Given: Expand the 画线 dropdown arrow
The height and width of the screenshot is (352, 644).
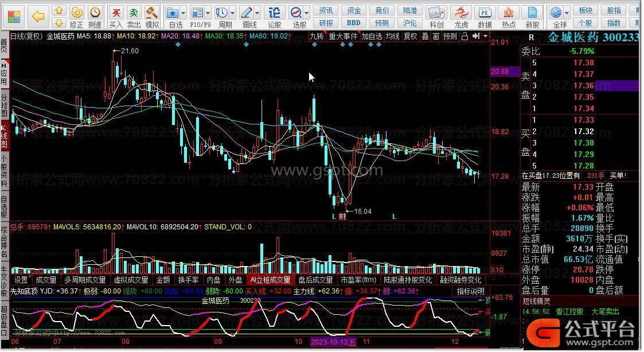Looking at the screenshot, I should coord(257,13).
